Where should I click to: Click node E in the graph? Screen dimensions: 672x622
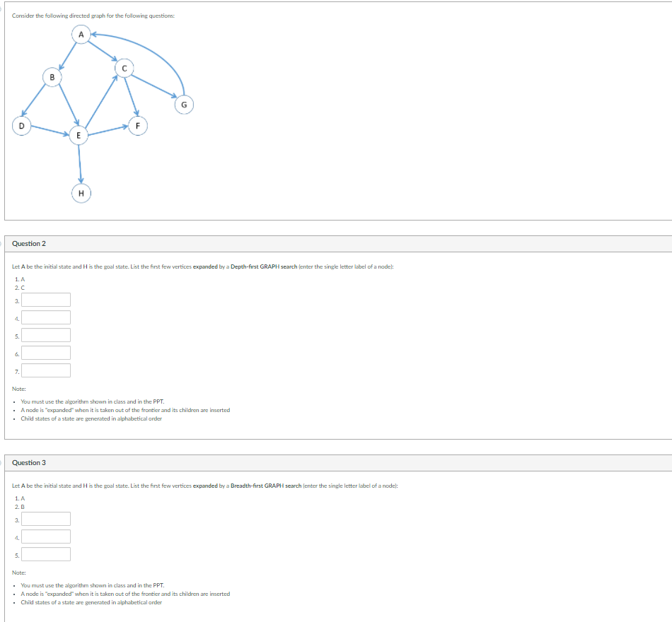point(79,135)
